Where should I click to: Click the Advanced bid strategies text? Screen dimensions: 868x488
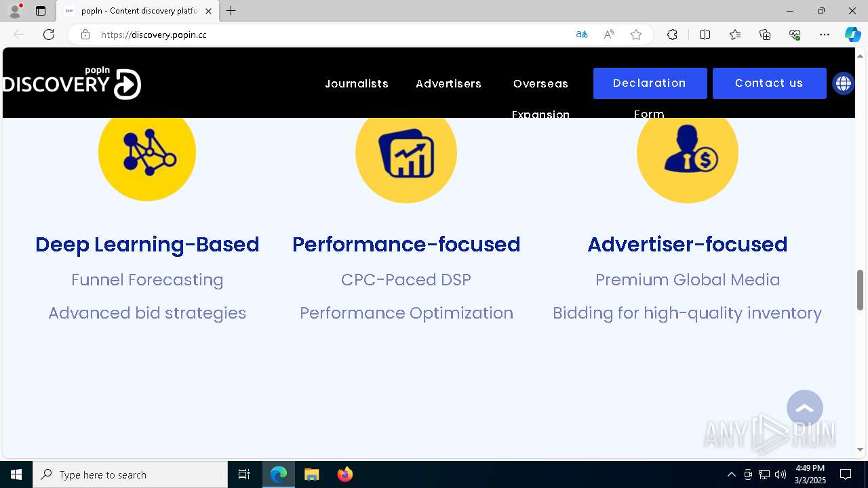[147, 313]
